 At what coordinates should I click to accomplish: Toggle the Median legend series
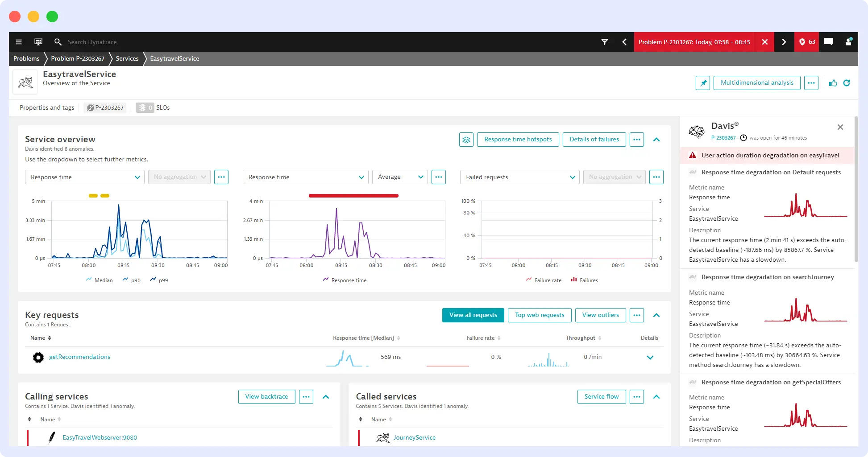pyautogui.click(x=99, y=280)
